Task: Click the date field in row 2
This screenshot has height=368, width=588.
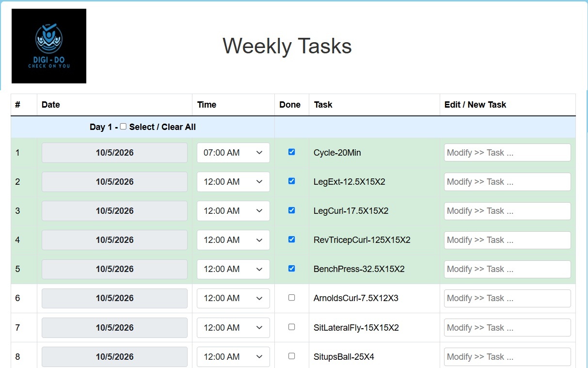Action: 114,182
